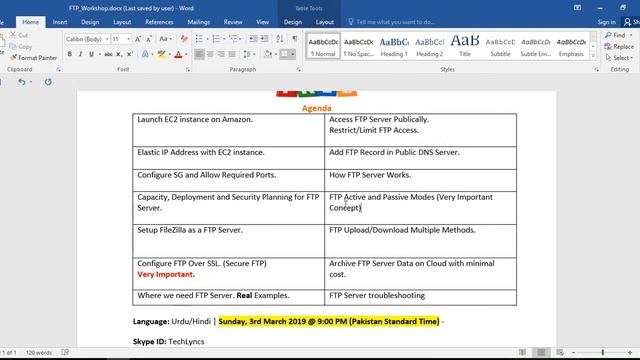Expand Styles gallery more arrow
The height and width of the screenshot is (360, 640).
593,55
